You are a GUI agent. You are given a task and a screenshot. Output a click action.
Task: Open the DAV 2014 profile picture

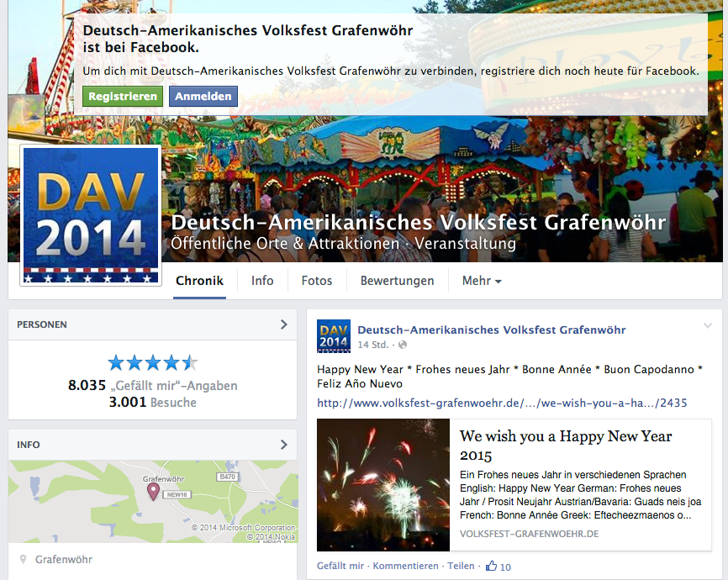pyautogui.click(x=91, y=215)
